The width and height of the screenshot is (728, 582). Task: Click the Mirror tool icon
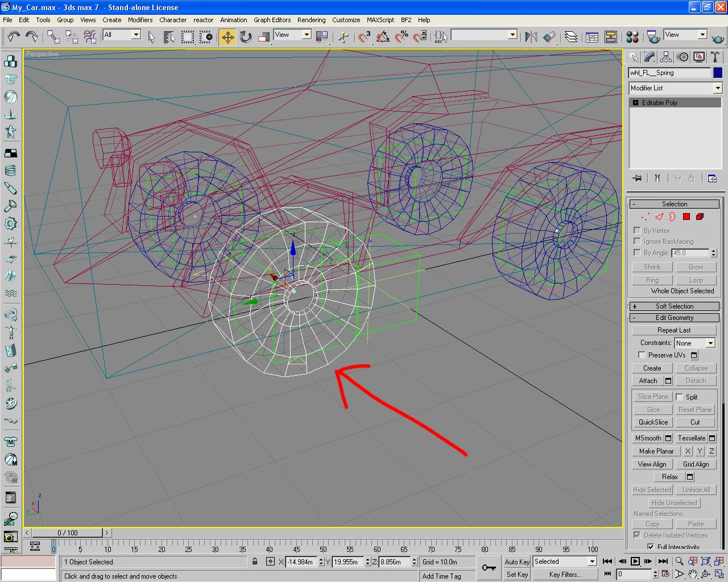coord(531,38)
